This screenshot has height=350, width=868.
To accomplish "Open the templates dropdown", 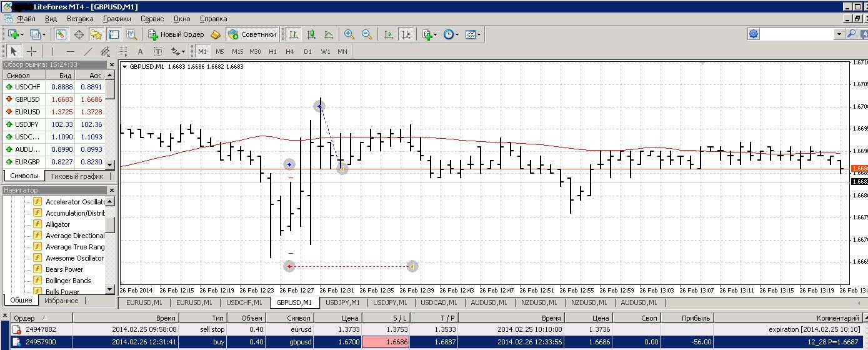I will pyautogui.click(x=473, y=35).
